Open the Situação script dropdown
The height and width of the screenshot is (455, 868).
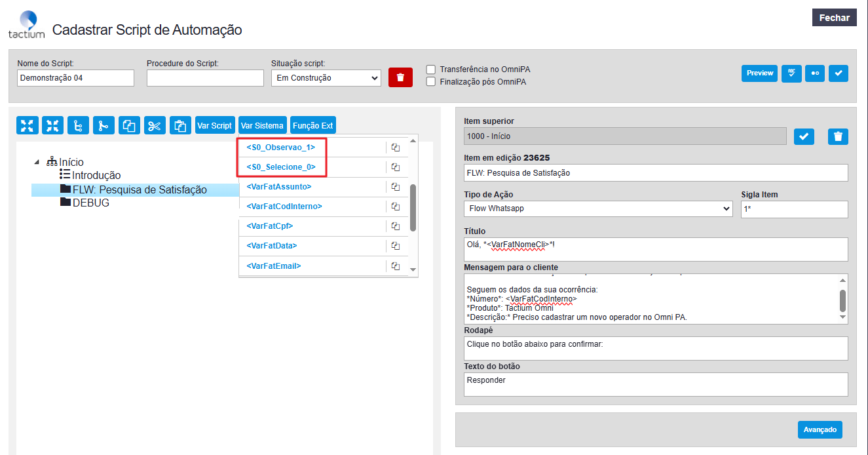(x=326, y=78)
